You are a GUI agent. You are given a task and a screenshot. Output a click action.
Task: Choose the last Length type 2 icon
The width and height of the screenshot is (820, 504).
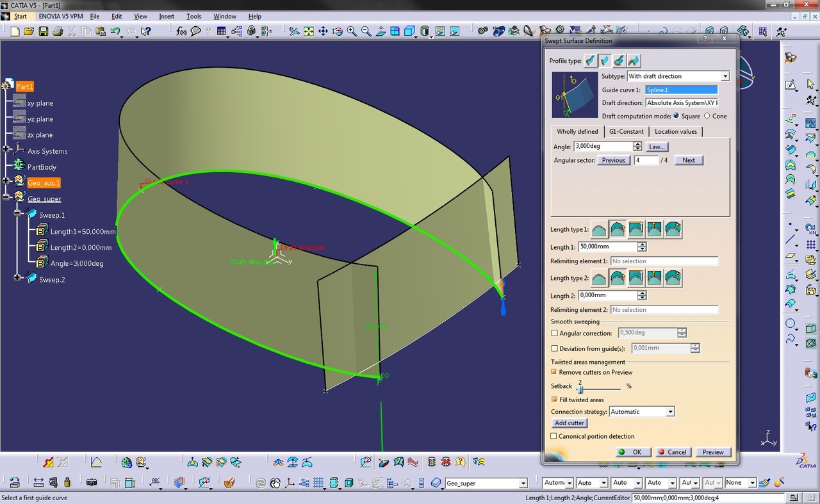coord(673,278)
